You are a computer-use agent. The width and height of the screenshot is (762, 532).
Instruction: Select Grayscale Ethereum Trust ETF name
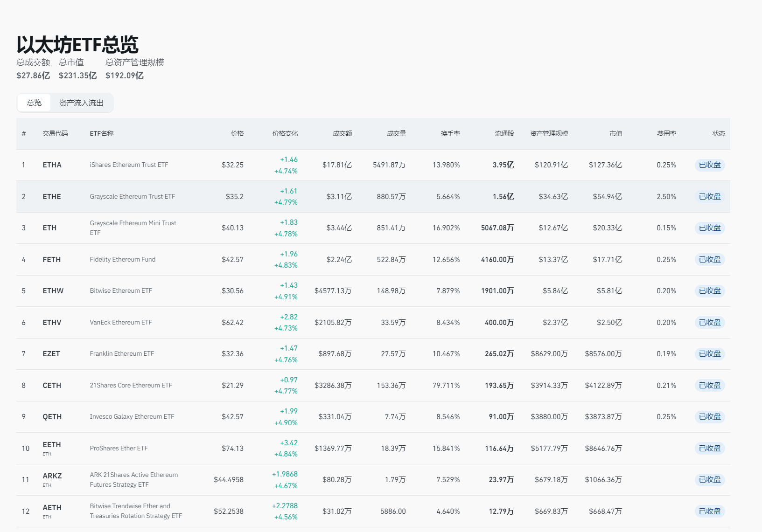click(133, 197)
